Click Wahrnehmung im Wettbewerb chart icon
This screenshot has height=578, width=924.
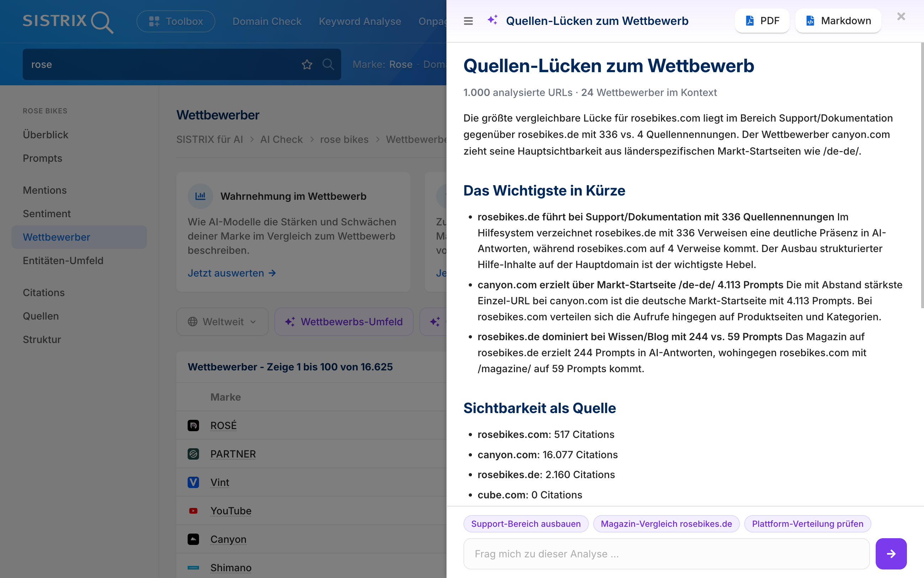200,196
